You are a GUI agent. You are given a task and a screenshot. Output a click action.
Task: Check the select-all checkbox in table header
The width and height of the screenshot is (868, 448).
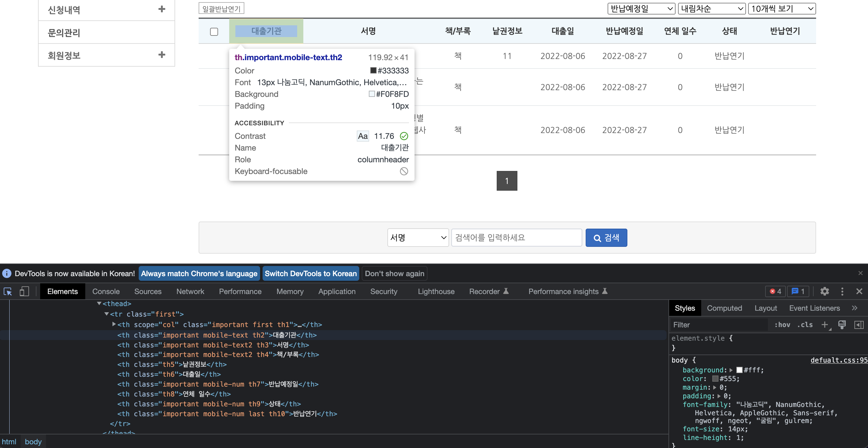pyautogui.click(x=214, y=32)
